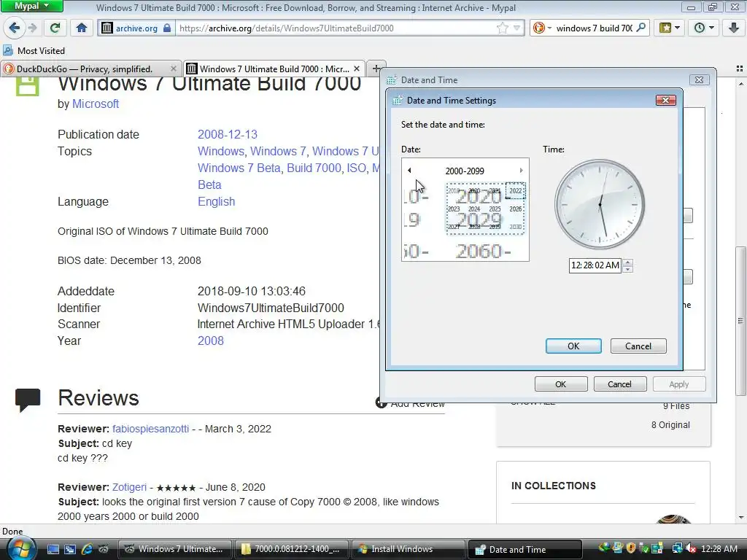Image resolution: width=747 pixels, height=560 pixels.
Task: Confirm Date and Time Settings with OK
Action: (x=573, y=346)
